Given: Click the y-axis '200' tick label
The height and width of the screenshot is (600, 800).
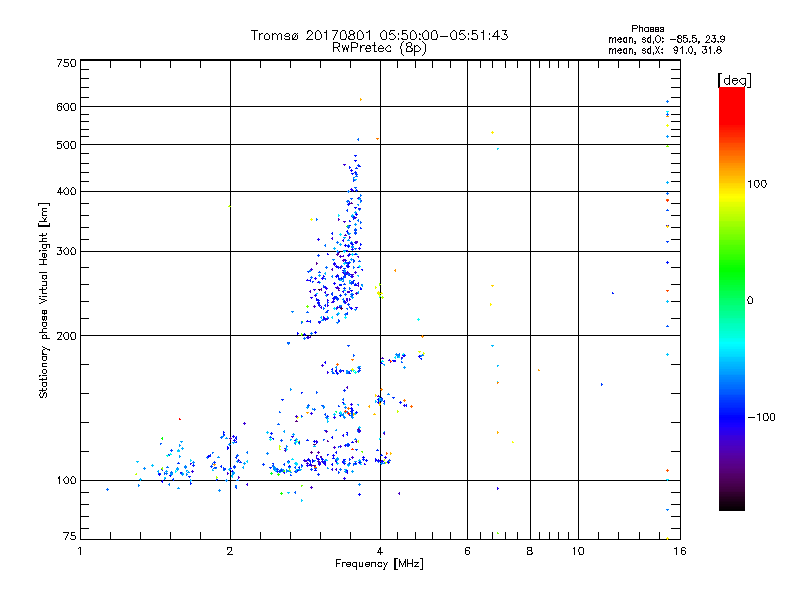Looking at the screenshot, I should (x=66, y=336).
